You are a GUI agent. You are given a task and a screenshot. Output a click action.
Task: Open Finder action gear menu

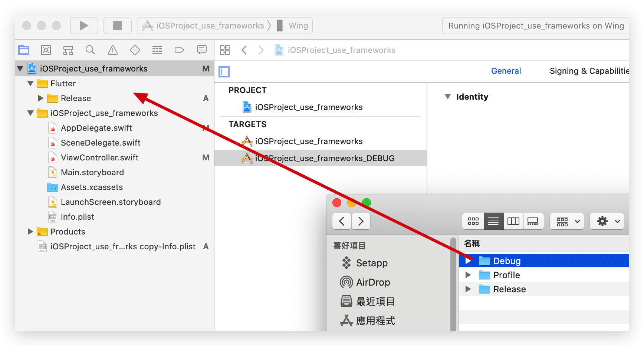(607, 221)
